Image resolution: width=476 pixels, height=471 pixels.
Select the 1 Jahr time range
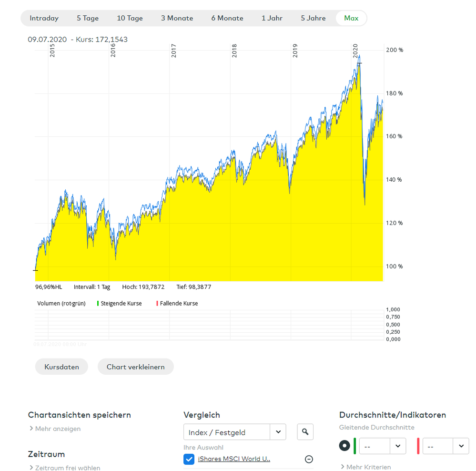272,18
